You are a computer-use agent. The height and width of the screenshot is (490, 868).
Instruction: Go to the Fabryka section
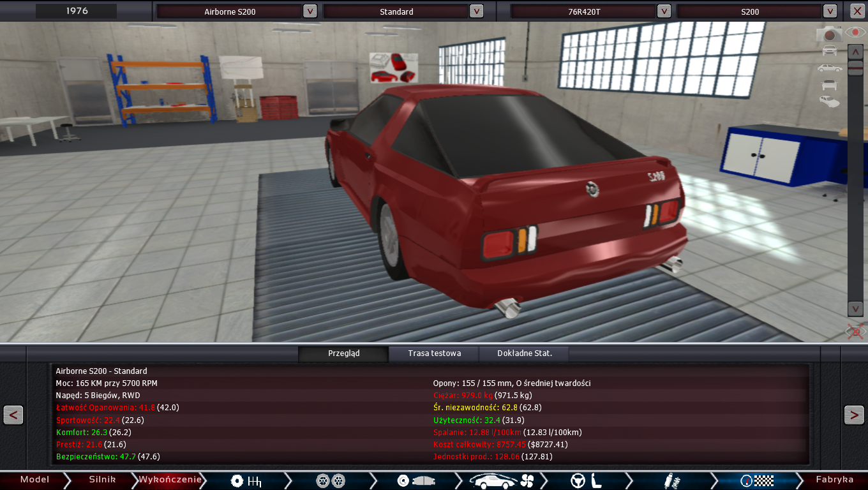pos(834,480)
